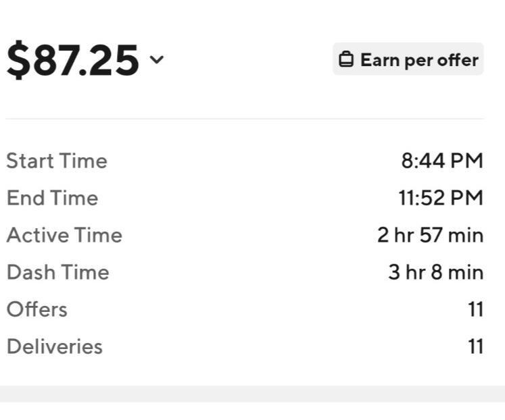
Task: Click the bag icon beside Earn per offer
Action: [346, 59]
